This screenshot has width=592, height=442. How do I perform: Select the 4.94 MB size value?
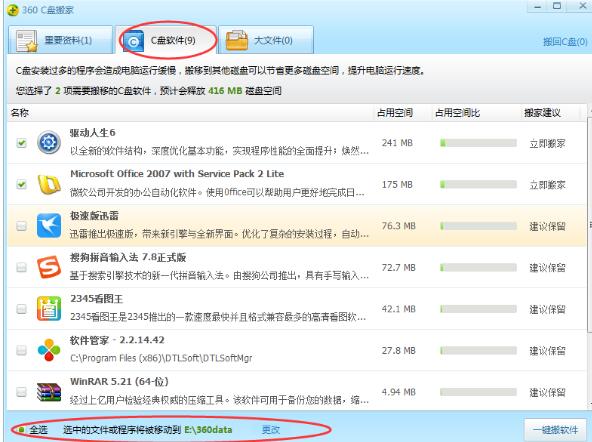(399, 392)
